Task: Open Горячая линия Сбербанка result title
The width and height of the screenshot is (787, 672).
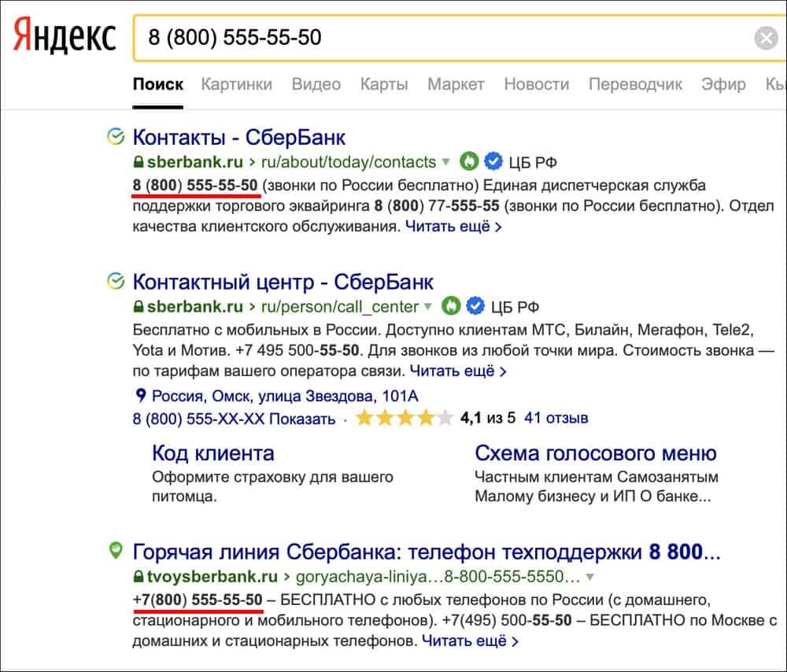Action: click(x=427, y=552)
